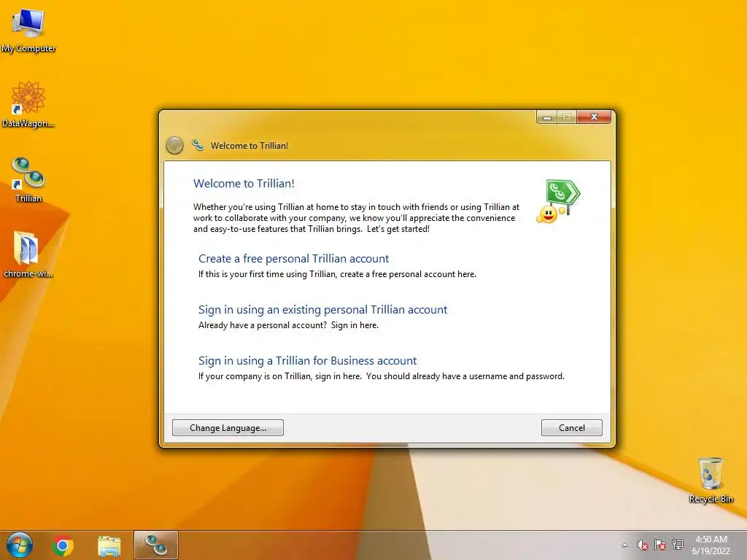Click the round back button in Trillian dialog
Screen dimensions: 747x560
coord(174,145)
